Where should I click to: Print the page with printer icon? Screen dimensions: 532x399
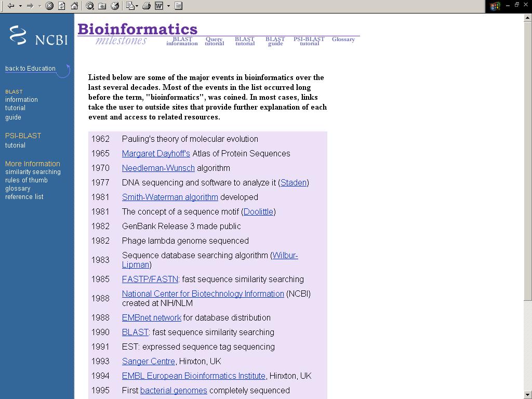point(146,6)
